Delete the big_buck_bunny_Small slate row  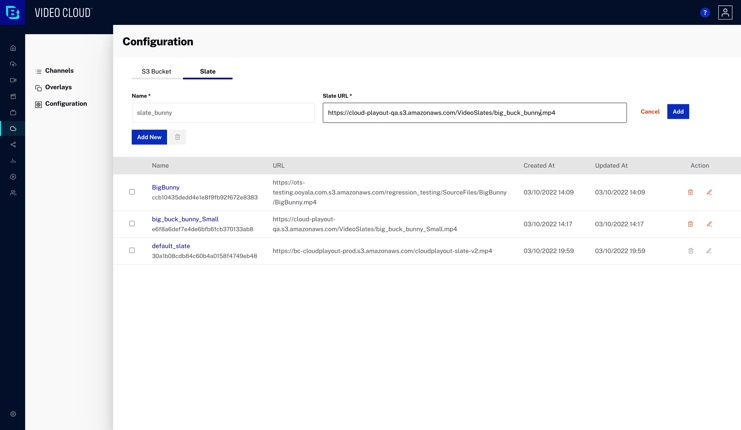tap(690, 224)
